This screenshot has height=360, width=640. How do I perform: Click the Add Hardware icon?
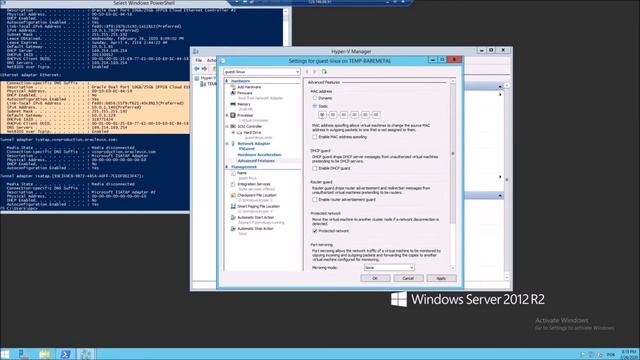233,87
